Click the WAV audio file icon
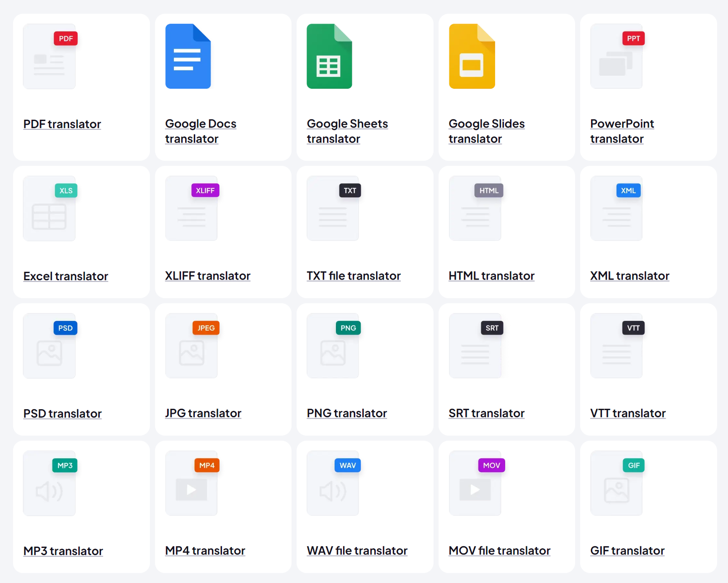This screenshot has height=583, width=728. tap(334, 483)
